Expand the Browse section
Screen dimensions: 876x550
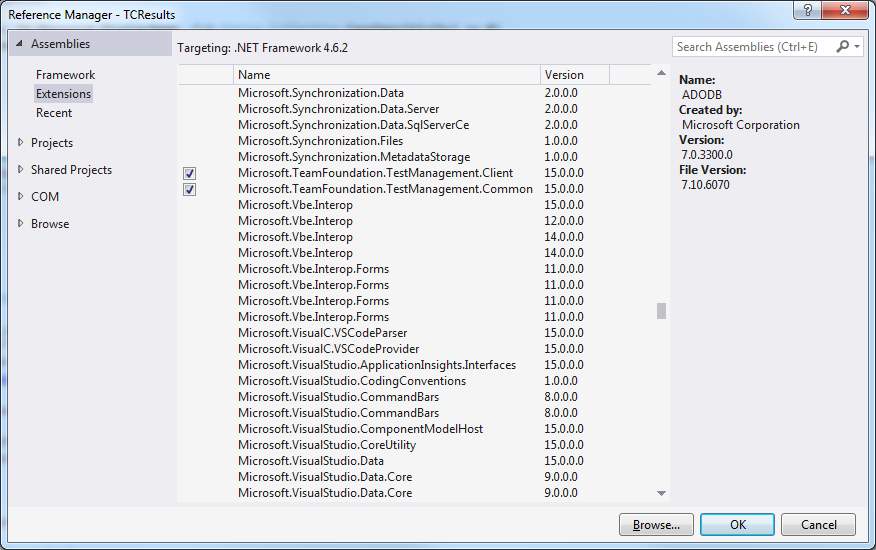(21, 223)
